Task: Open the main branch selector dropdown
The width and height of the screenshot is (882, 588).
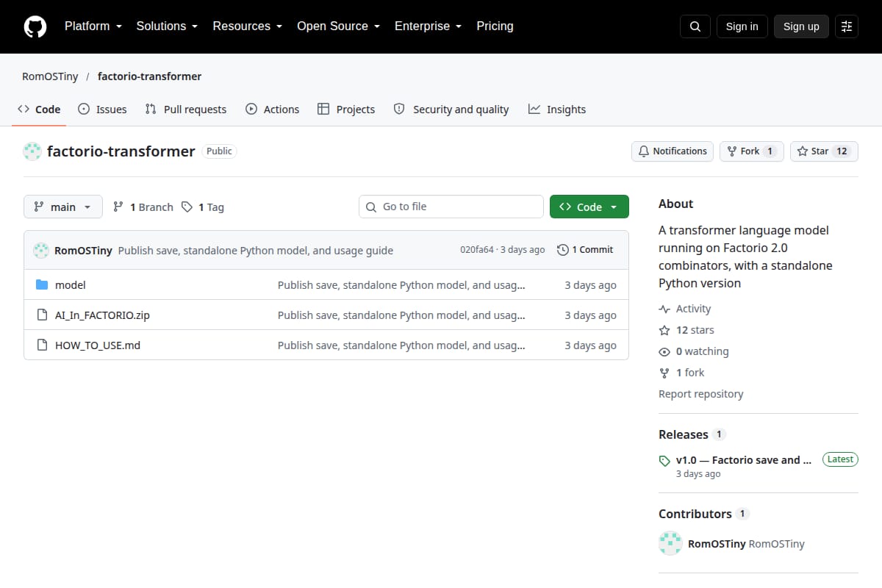Action: (x=63, y=207)
